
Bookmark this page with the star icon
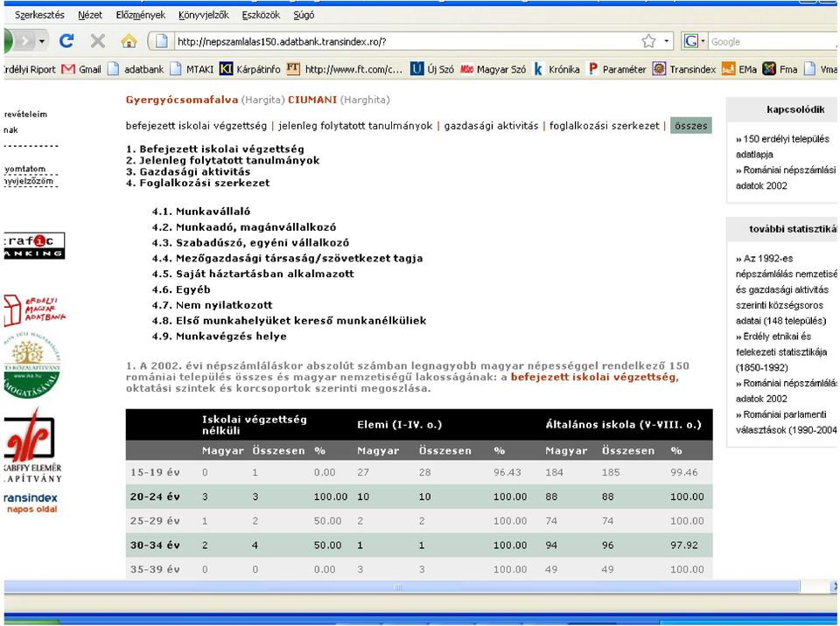click(648, 41)
